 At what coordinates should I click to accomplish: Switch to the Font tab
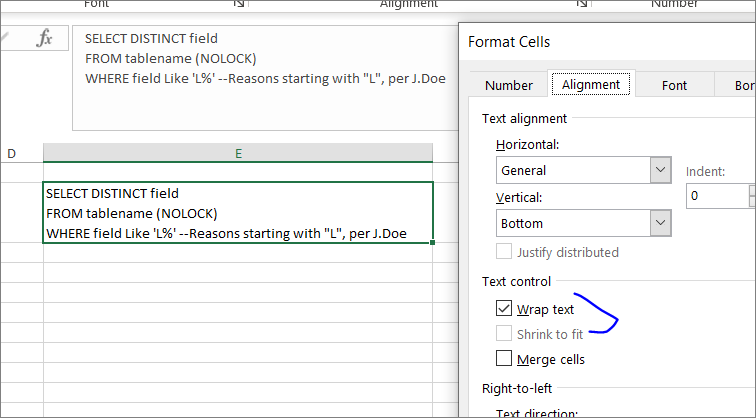point(674,86)
